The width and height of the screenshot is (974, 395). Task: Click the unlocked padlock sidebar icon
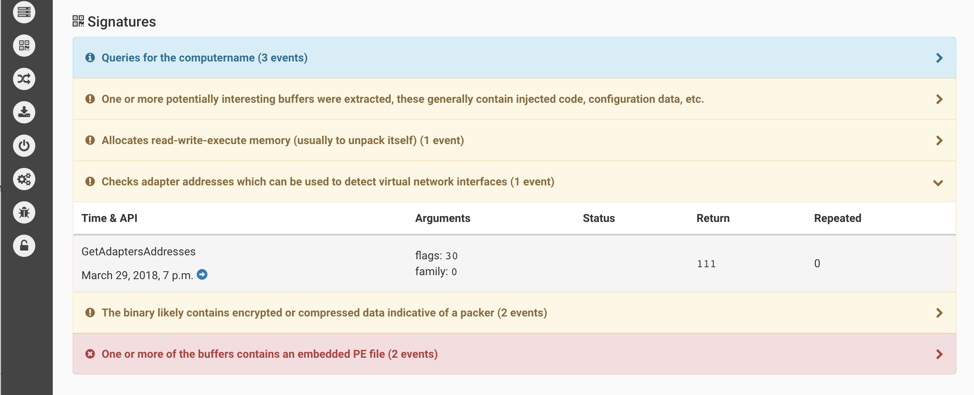coord(24,246)
